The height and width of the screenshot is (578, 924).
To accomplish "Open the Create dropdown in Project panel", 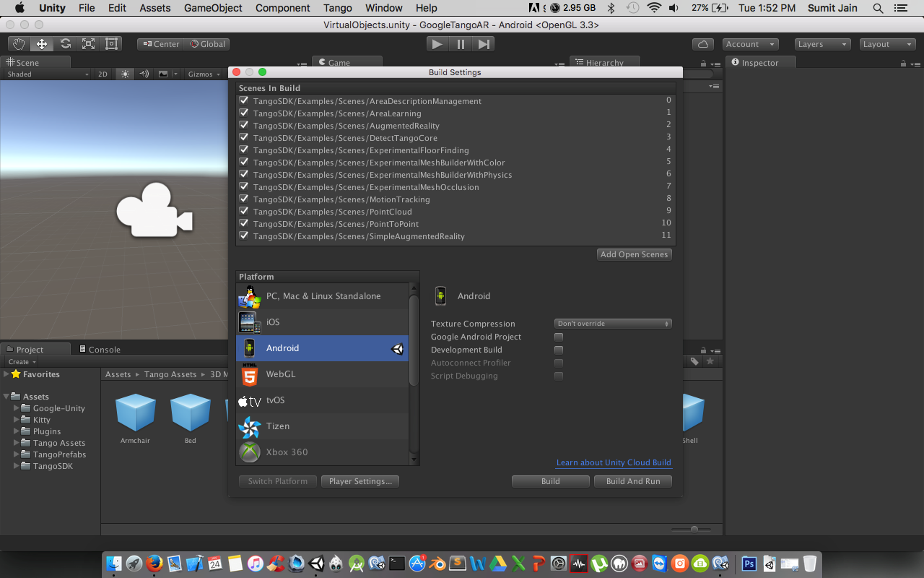I will click(x=22, y=361).
